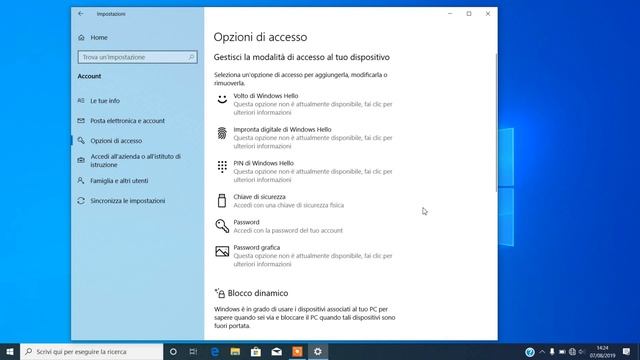Click the blue help icon in tray
This screenshot has width=640, height=360.
[530, 352]
